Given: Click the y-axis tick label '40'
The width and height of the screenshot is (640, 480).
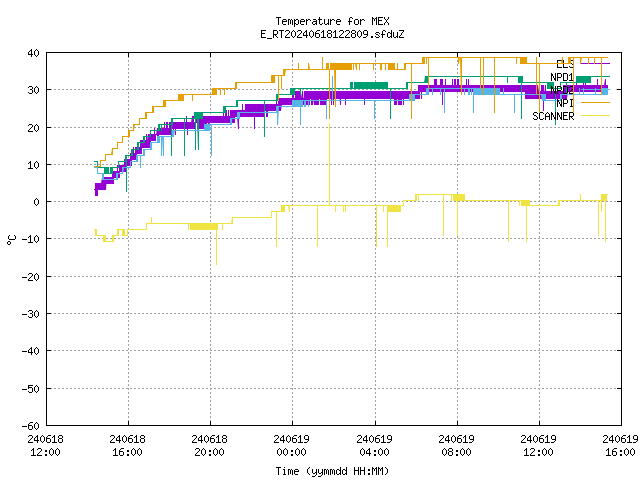Looking at the screenshot, I should pos(33,53).
